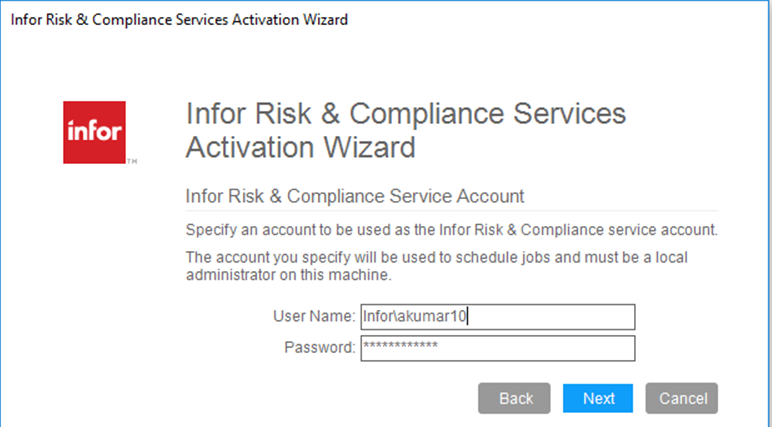Click the "Infor Risk & Compliance Services" heading line

tap(406, 113)
